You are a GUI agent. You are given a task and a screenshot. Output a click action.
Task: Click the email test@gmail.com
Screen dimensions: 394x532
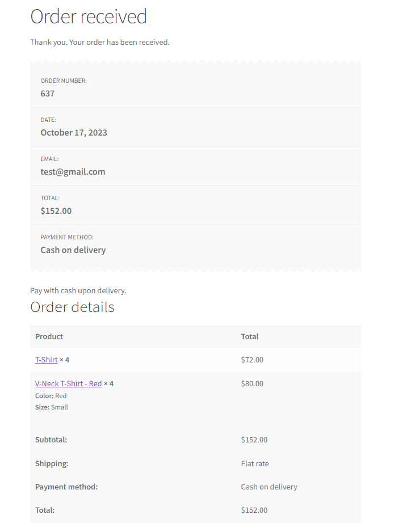tap(73, 172)
